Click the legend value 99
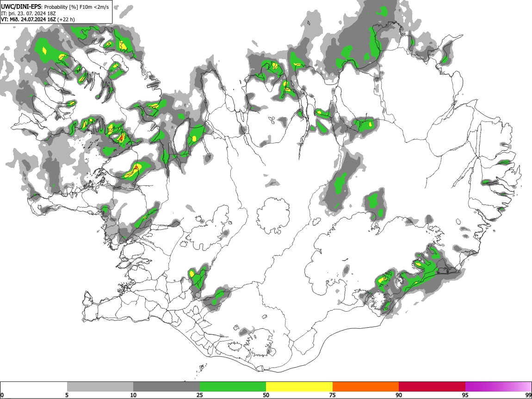This screenshot has width=532, height=399. pos(528,395)
